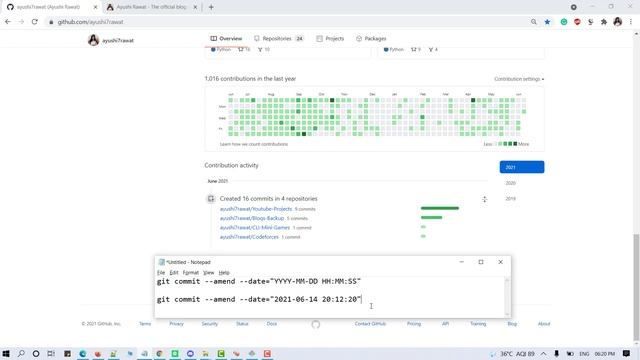Image resolution: width=640 pixels, height=360 pixels.
Task: Open the green Grammarly extension icon
Action: [x=564, y=22]
